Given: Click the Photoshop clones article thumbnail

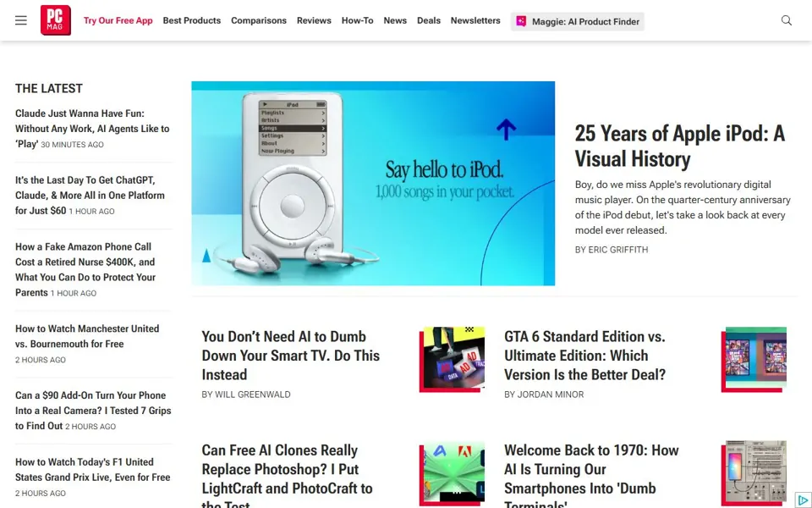Looking at the screenshot, I should tap(452, 473).
